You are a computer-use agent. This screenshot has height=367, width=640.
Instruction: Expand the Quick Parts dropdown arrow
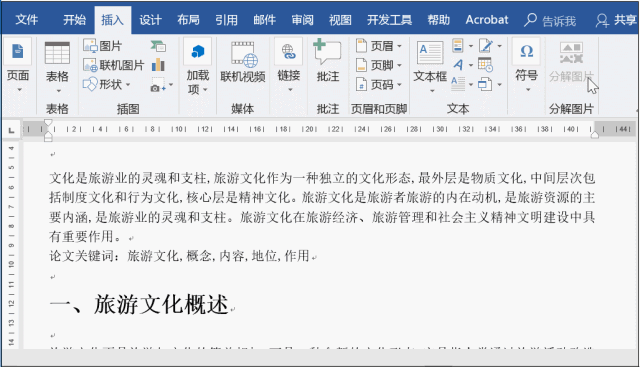pyautogui.click(x=471, y=46)
